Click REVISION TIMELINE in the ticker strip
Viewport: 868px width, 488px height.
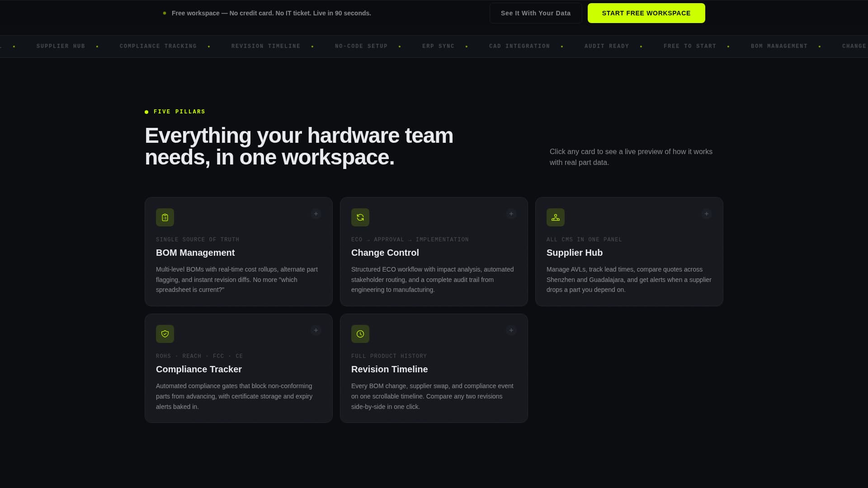point(266,46)
